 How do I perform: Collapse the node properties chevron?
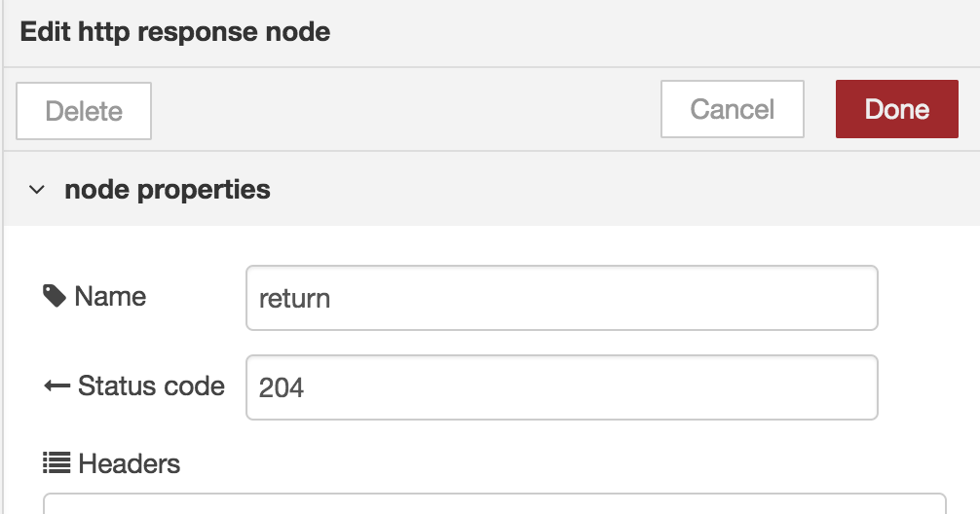pos(37,189)
